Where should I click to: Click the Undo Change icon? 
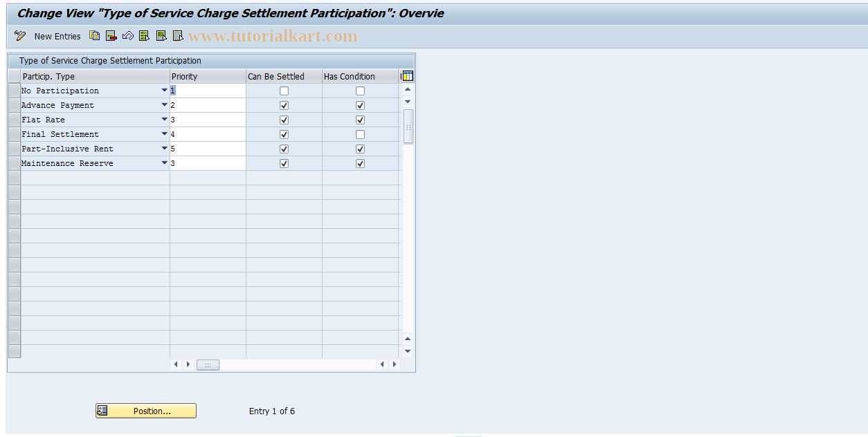click(128, 36)
